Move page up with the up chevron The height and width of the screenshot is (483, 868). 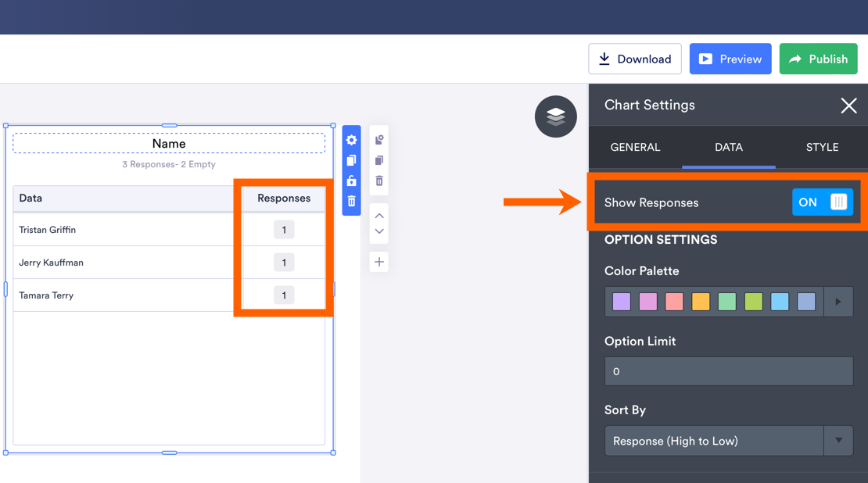tap(379, 216)
